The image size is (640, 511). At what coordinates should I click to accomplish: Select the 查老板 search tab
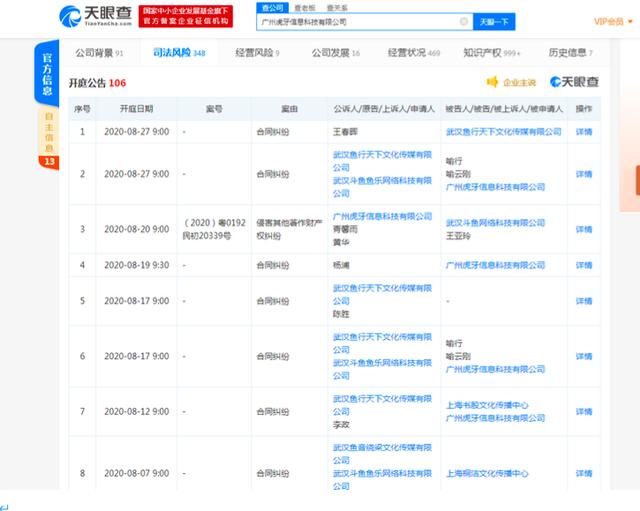click(305, 8)
